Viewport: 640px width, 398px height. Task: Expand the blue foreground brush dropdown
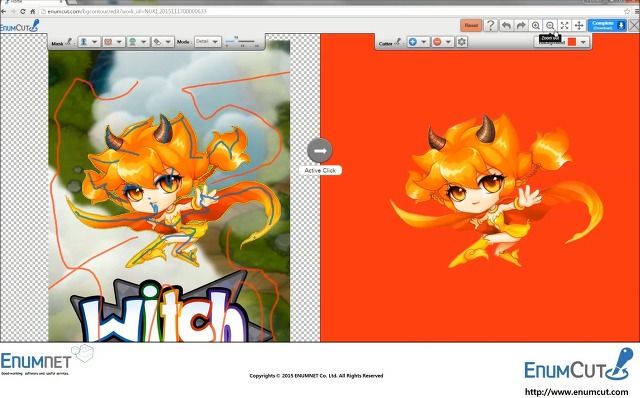tap(95, 42)
